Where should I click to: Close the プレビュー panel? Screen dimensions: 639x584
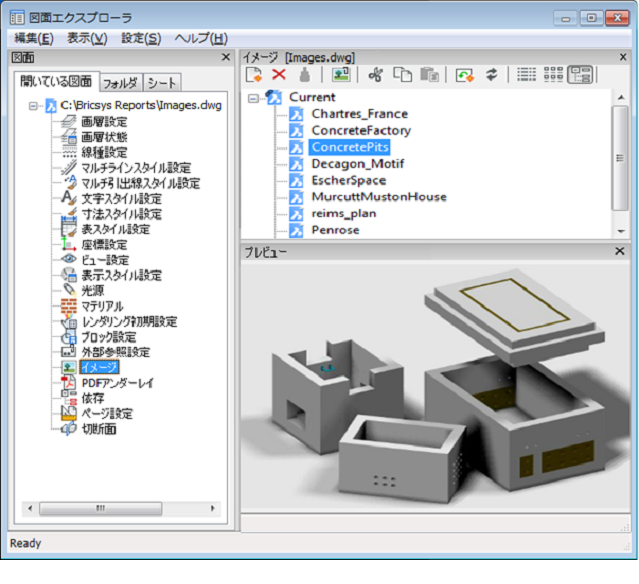620,251
